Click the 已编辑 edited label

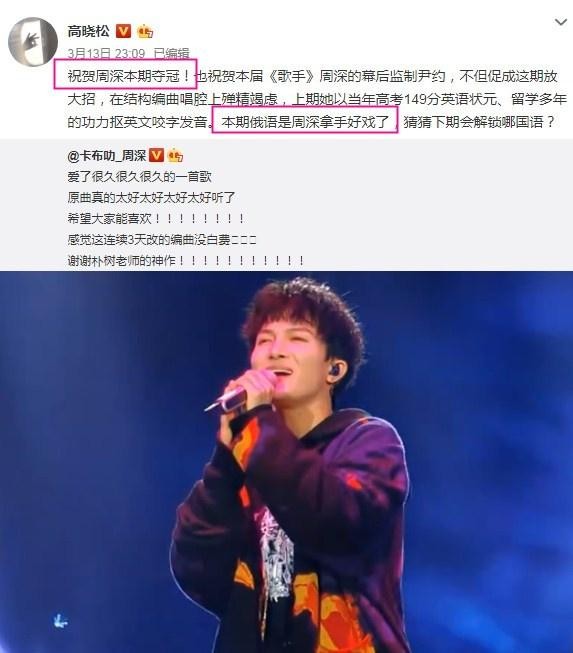[x=172, y=53]
